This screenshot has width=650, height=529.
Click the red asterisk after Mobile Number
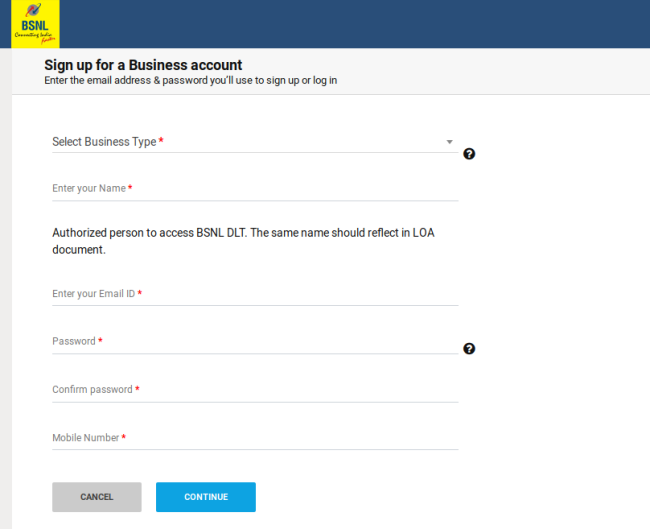click(124, 437)
